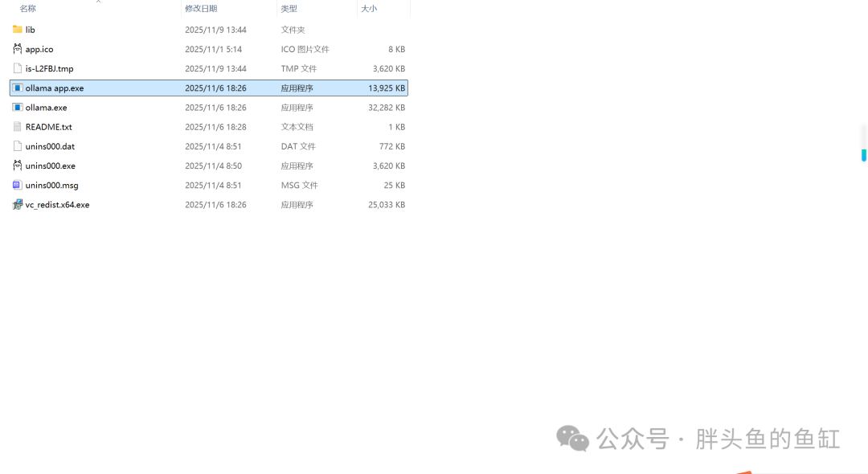Click the lib row's "文件夹" type
Image resolution: width=868 pixels, height=474 pixels.
point(293,30)
